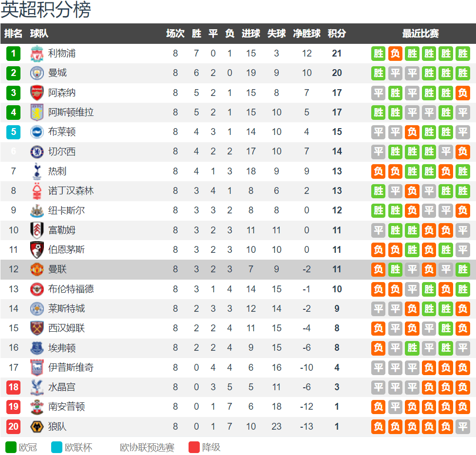Click the Crystal Palace eagle crest
Screen dimensions: 476x455
[x=37, y=387]
